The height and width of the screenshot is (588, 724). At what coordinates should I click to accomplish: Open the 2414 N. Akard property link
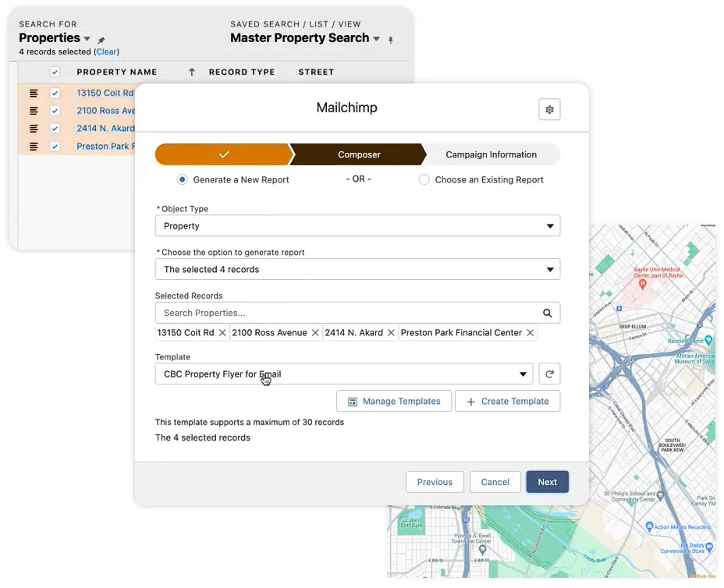(105, 129)
